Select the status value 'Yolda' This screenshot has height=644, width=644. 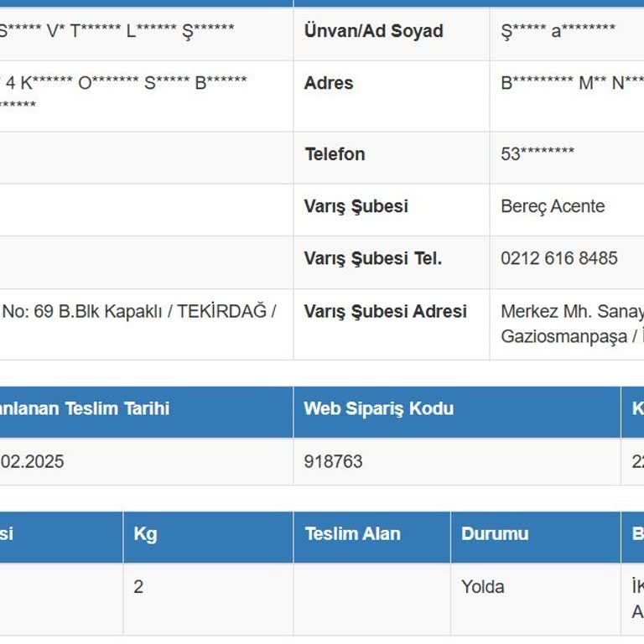483,586
